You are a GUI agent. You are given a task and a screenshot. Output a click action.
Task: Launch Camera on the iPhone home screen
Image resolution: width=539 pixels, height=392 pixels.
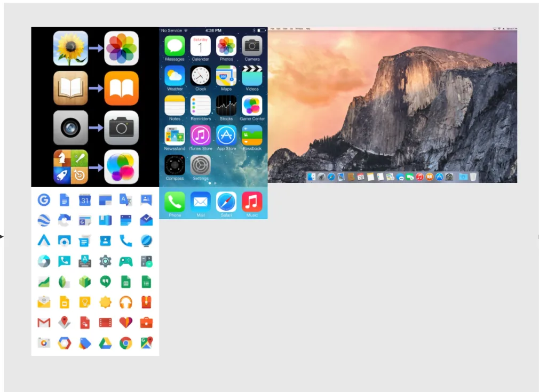[x=252, y=46]
